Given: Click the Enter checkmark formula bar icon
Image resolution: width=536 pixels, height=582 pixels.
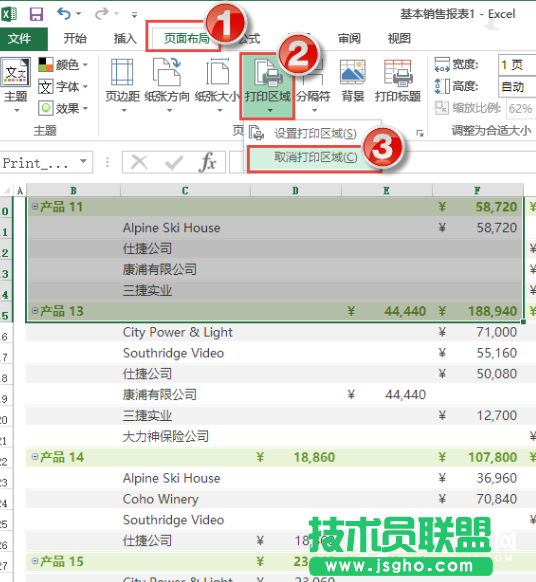Looking at the screenshot, I should 174,163.
